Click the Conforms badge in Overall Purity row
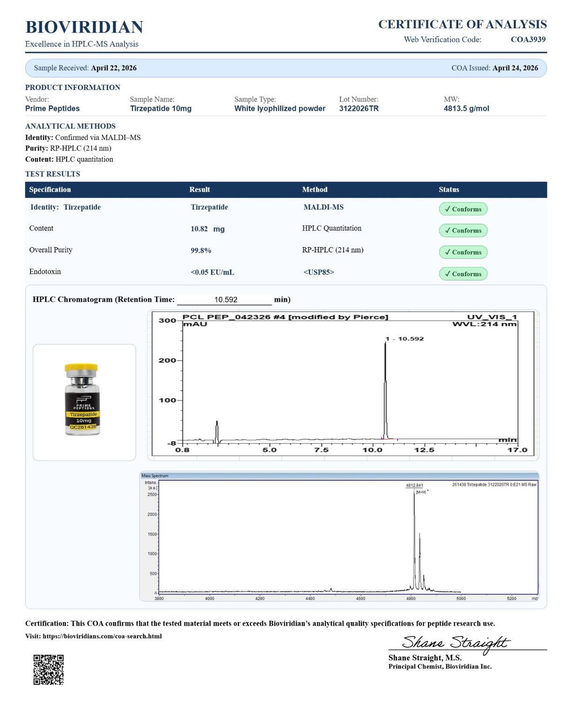This screenshot has width=563, height=728. pos(463,252)
